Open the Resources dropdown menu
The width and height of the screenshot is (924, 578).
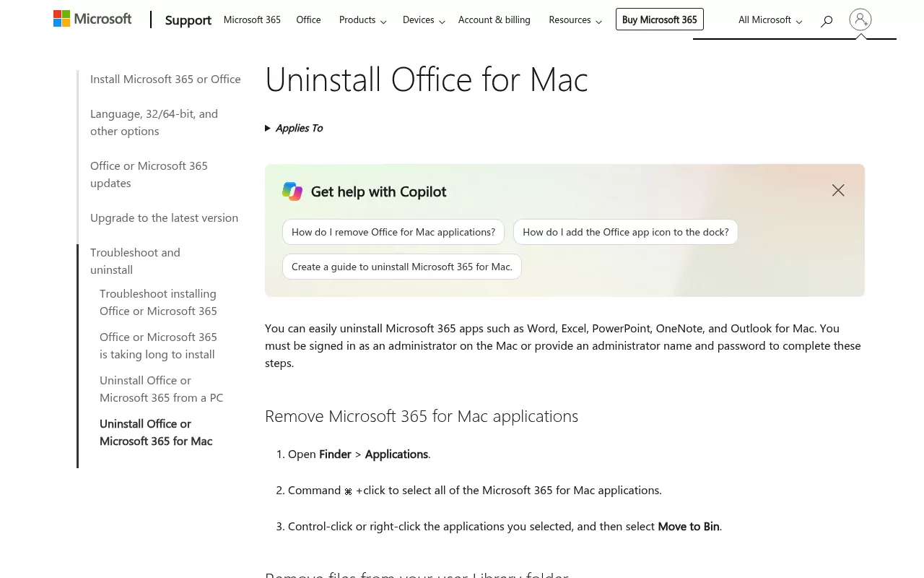pos(575,20)
